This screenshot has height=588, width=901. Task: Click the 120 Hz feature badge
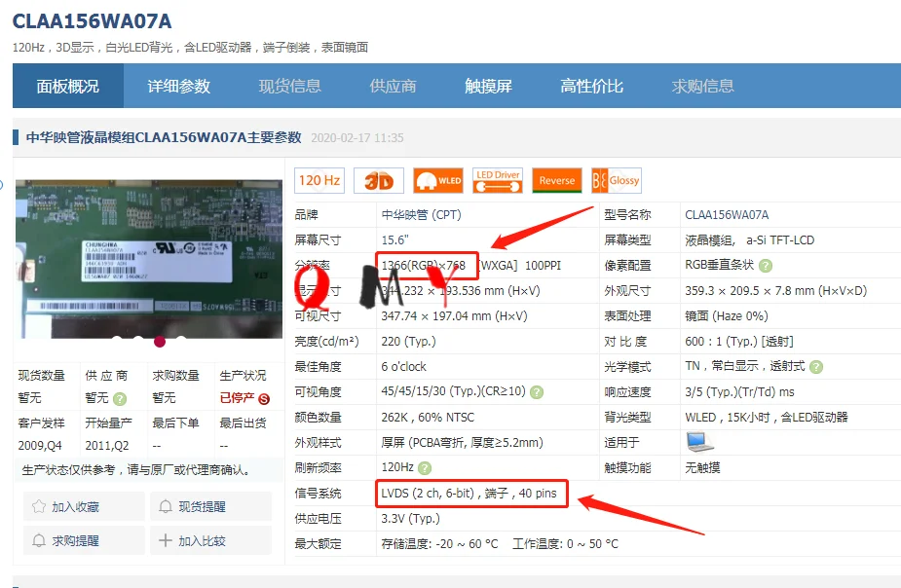click(319, 180)
